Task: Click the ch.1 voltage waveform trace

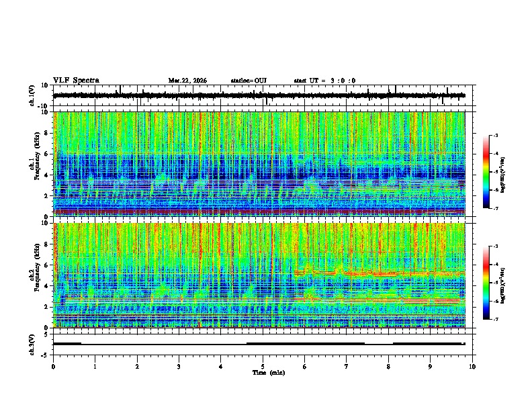Action: pos(259,95)
